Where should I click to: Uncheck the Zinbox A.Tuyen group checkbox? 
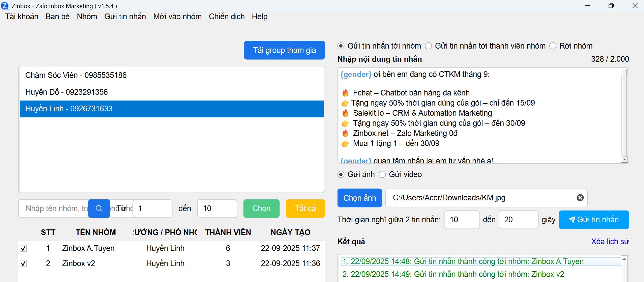[23, 249]
